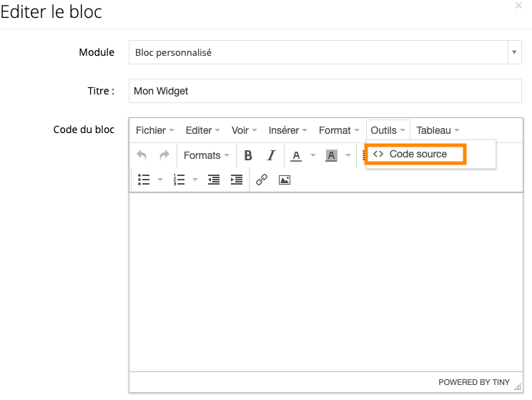Open the Formats dropdown
Screen dimensions: 532x400
coord(206,155)
